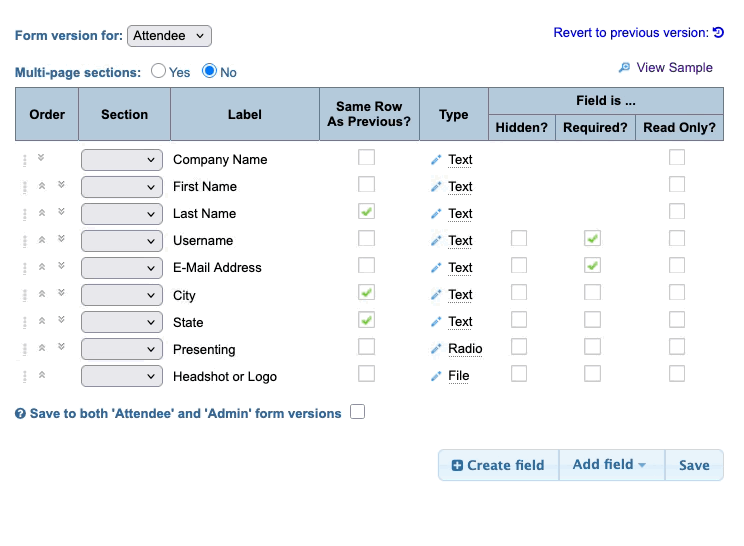Click pencil icon to edit Presenting type
This screenshot has width=744, height=546.
[x=436, y=349]
